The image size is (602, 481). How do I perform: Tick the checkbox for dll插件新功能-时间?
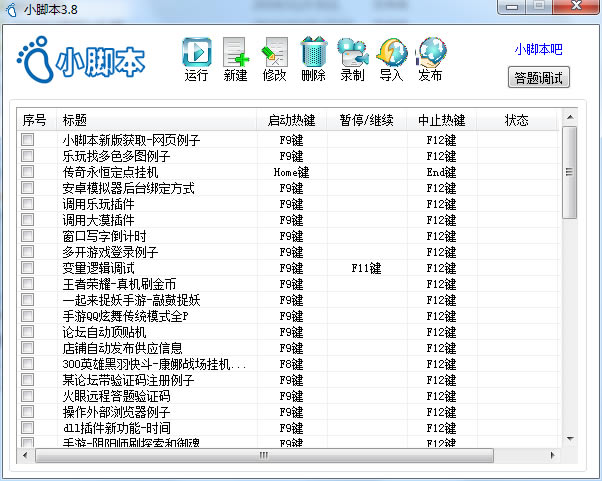28,428
